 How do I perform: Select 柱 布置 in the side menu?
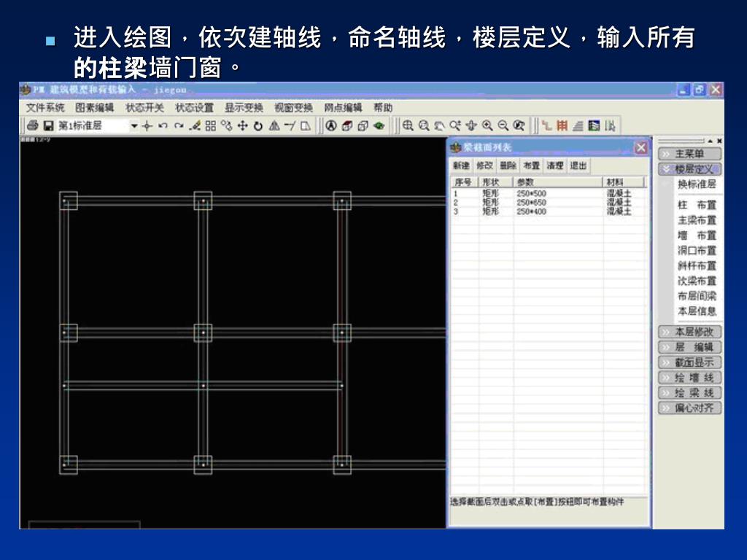click(x=697, y=205)
